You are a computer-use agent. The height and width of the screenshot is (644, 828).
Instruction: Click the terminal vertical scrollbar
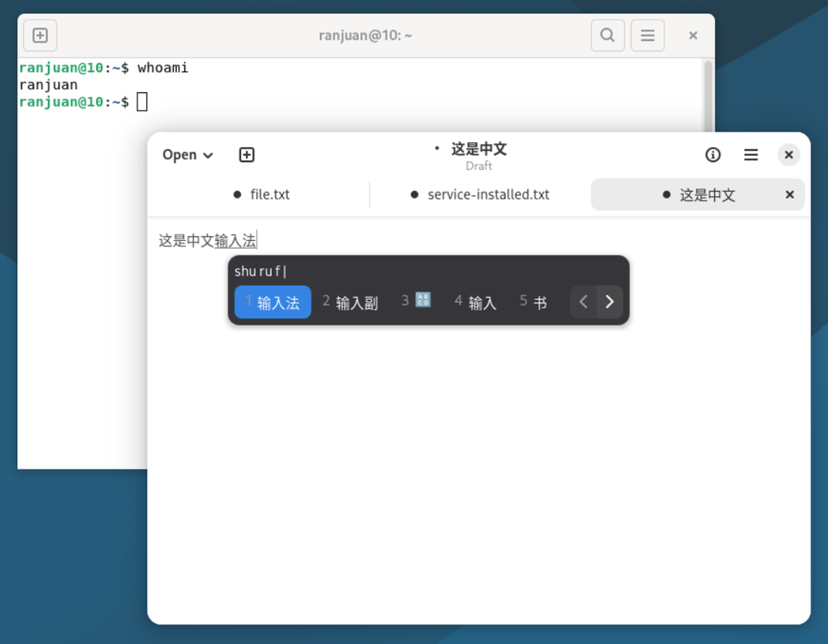708,95
